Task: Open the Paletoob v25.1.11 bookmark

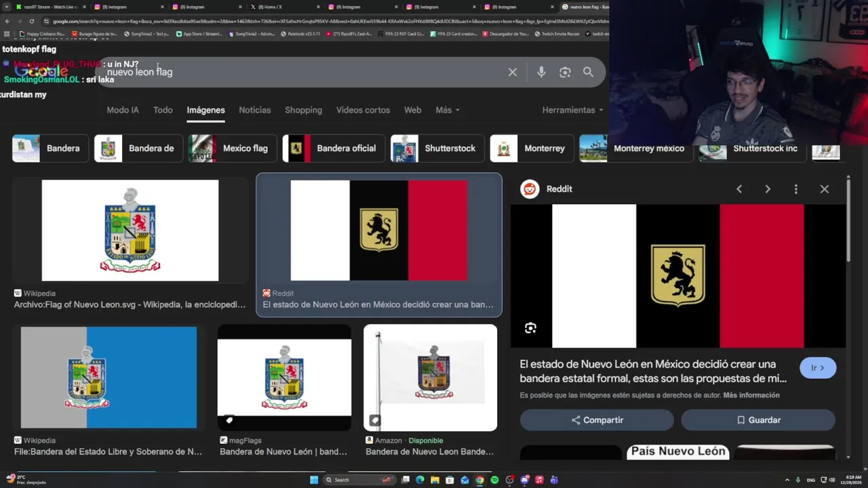Action: pos(300,33)
